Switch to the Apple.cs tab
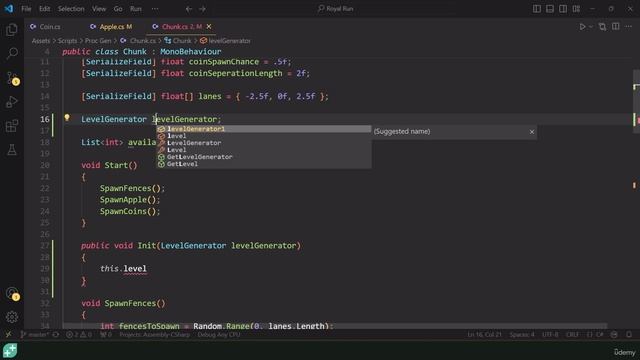 click(111, 27)
